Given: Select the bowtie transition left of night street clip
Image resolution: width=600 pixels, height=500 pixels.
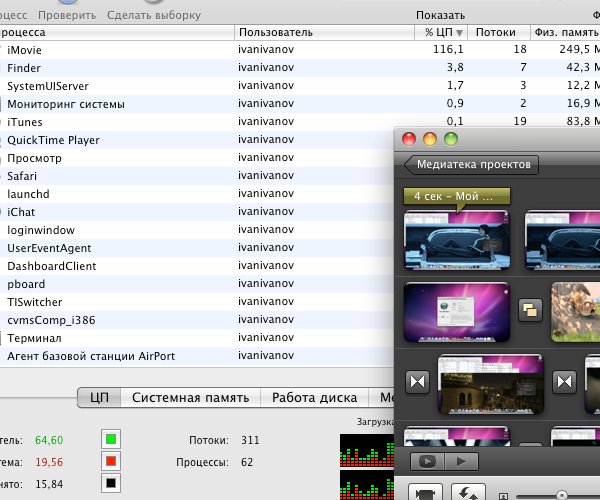Looking at the screenshot, I should tap(417, 381).
